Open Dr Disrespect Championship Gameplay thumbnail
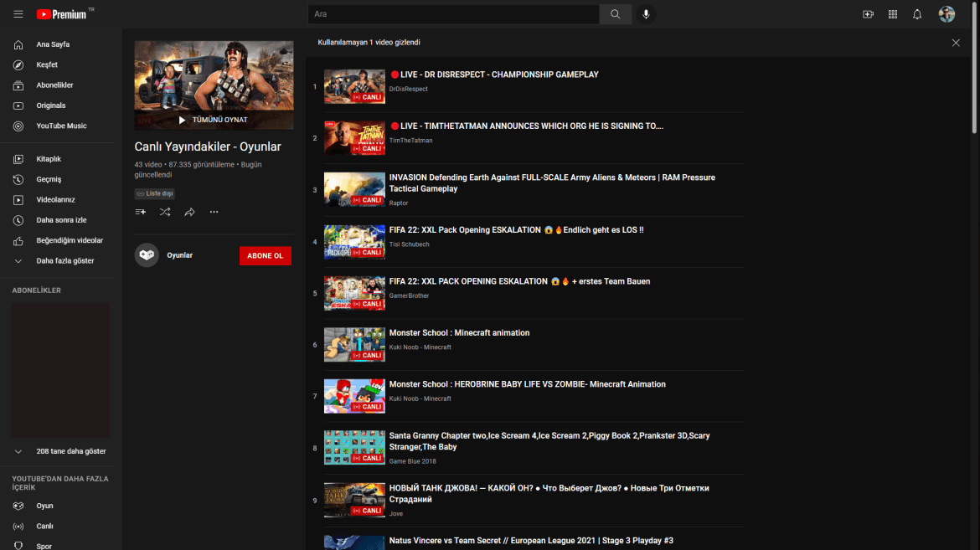 [x=354, y=86]
